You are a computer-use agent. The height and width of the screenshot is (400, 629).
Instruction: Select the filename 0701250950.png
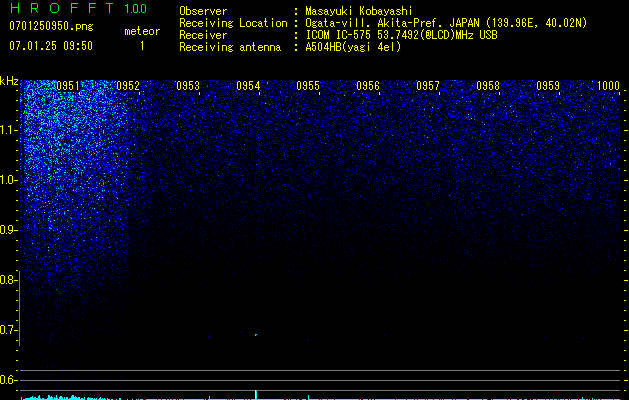point(51,26)
